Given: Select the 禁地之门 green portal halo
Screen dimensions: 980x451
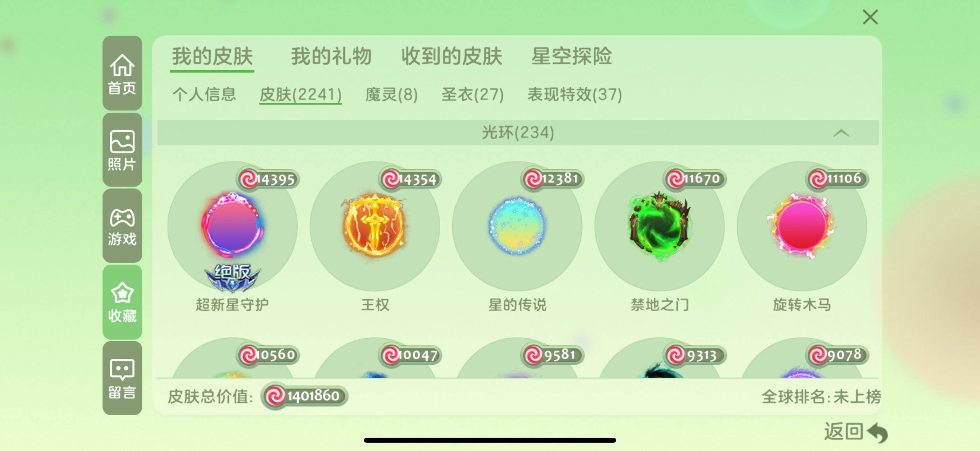Looking at the screenshot, I should coord(659,227).
